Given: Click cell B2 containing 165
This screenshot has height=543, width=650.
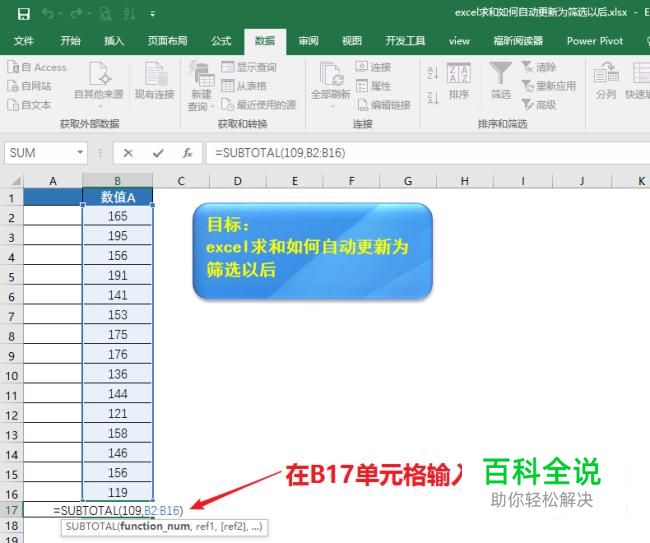Looking at the screenshot, I should [118, 216].
